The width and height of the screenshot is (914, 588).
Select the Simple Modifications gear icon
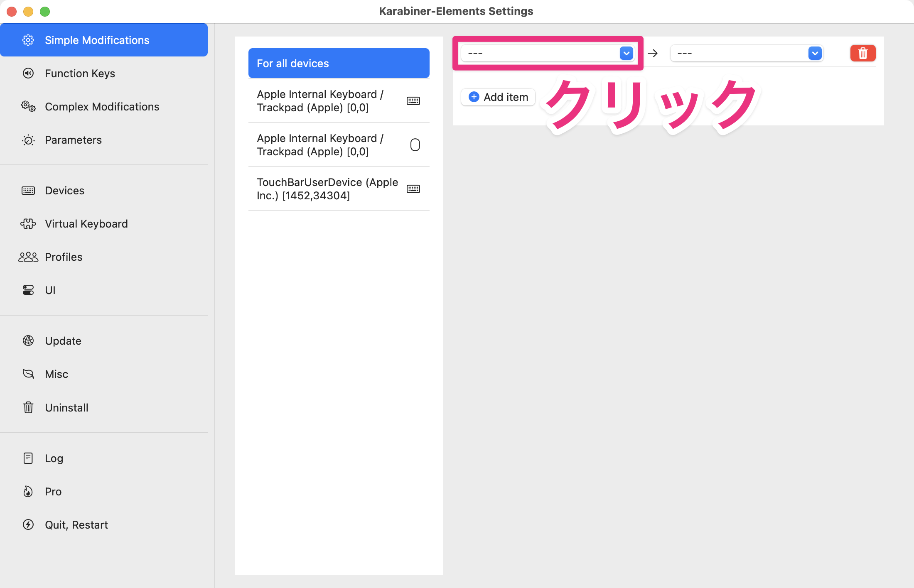[28, 40]
